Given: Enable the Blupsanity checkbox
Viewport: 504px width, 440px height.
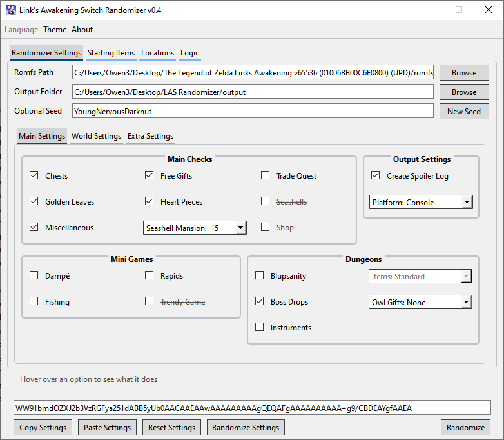Looking at the screenshot, I should click(259, 275).
